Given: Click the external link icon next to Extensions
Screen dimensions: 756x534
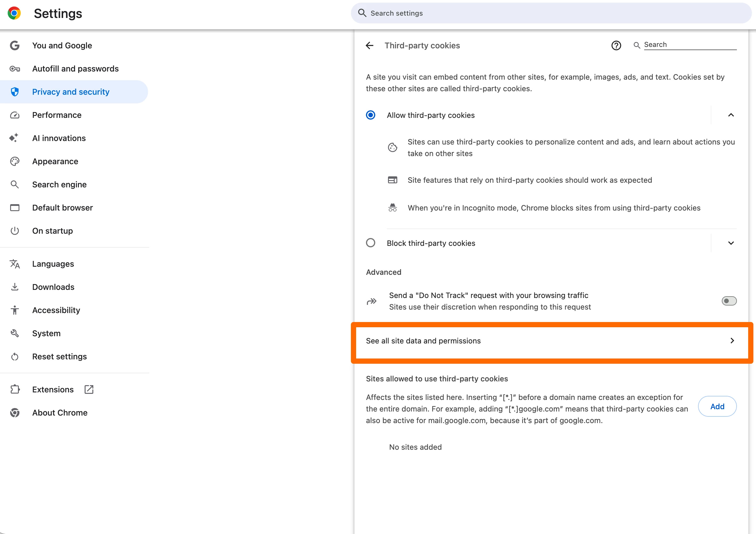Looking at the screenshot, I should pos(89,389).
